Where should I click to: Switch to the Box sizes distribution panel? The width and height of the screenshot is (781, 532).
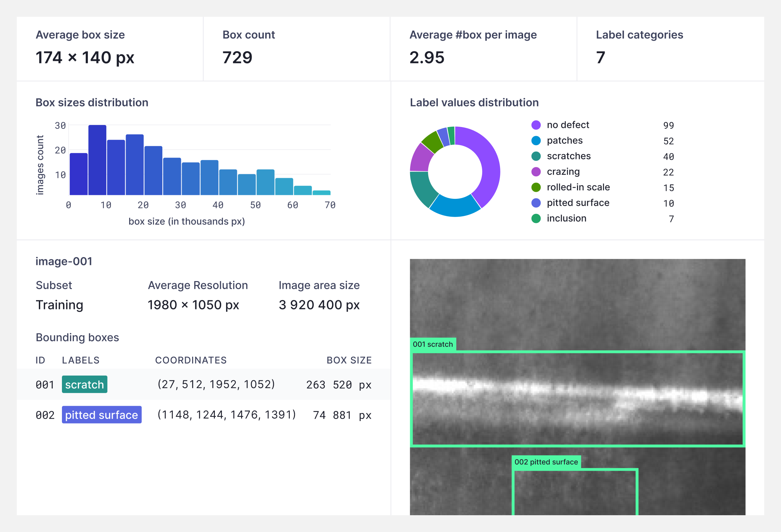[x=92, y=102]
